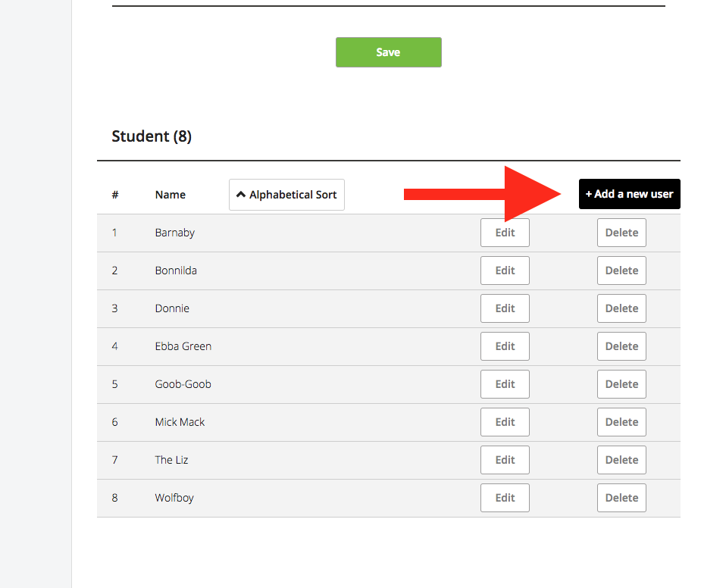Delete the student Barnaby

point(621,233)
